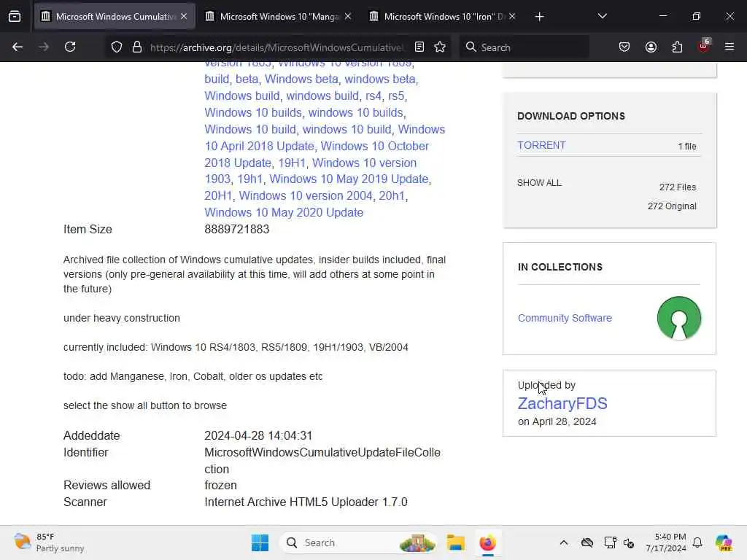Close the Cumulative update tab

tap(184, 16)
